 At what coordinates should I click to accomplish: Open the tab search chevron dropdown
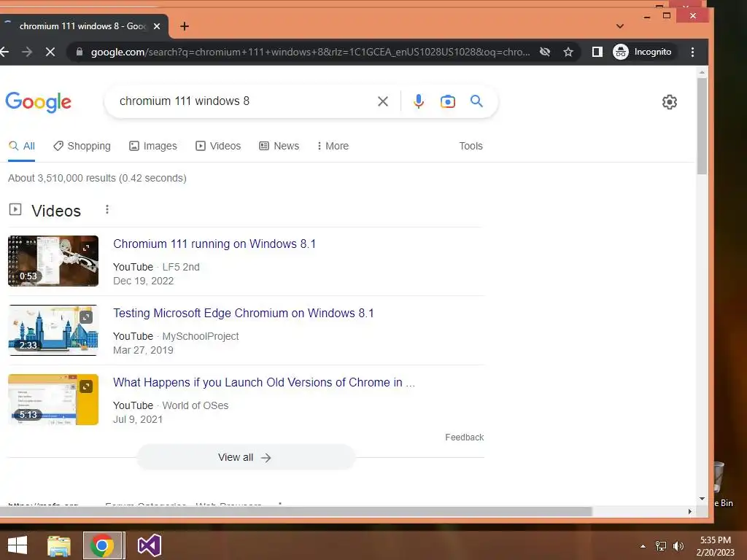(x=620, y=26)
